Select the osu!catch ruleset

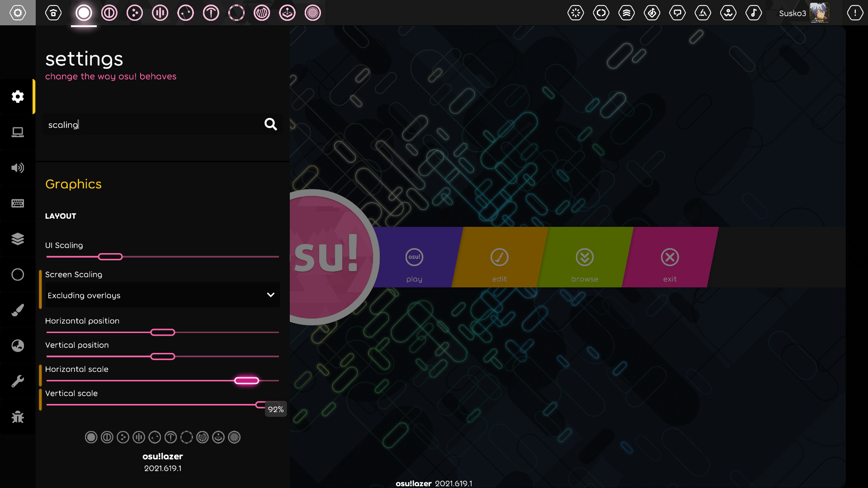(134, 13)
